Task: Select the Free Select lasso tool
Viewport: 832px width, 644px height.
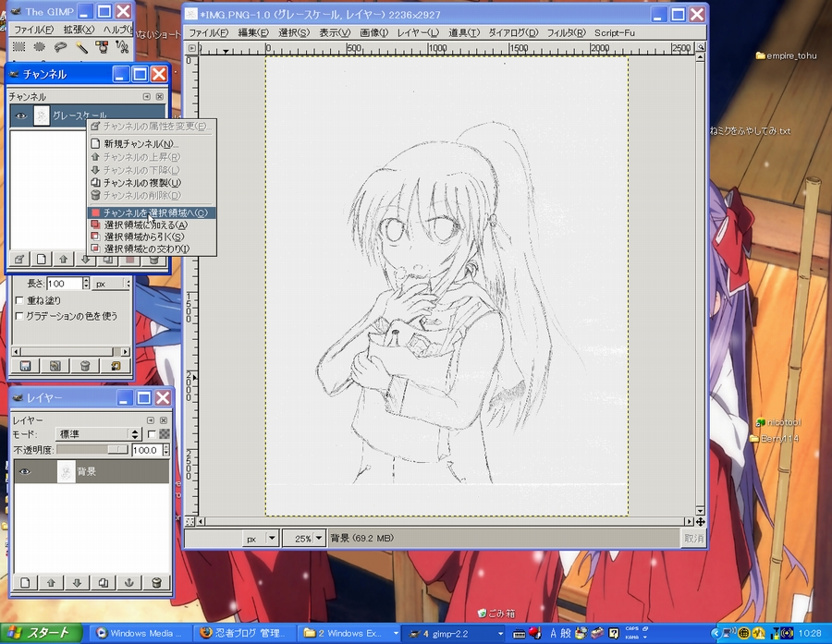Action: coord(60,47)
